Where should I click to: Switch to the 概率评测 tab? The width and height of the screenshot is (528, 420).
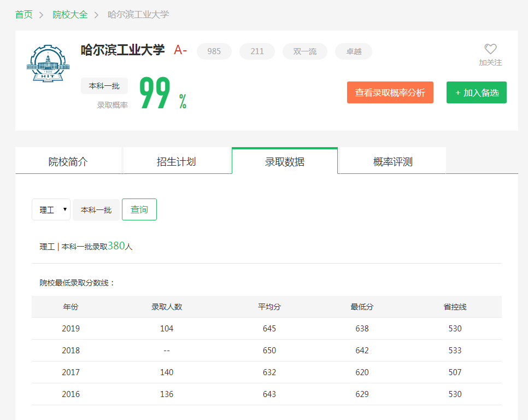[x=393, y=161]
